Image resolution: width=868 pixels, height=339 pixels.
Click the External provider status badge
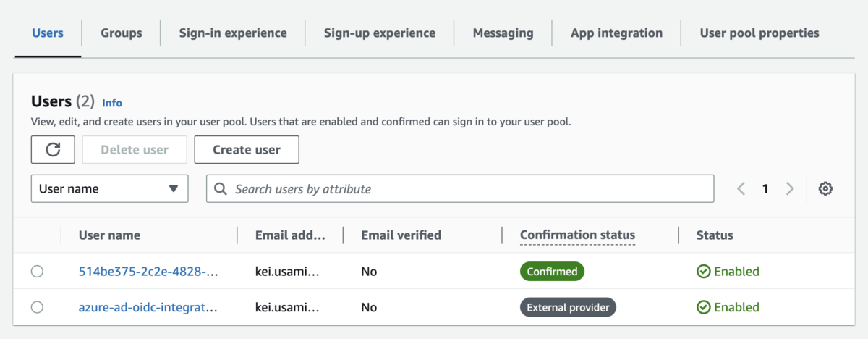pyautogui.click(x=568, y=307)
